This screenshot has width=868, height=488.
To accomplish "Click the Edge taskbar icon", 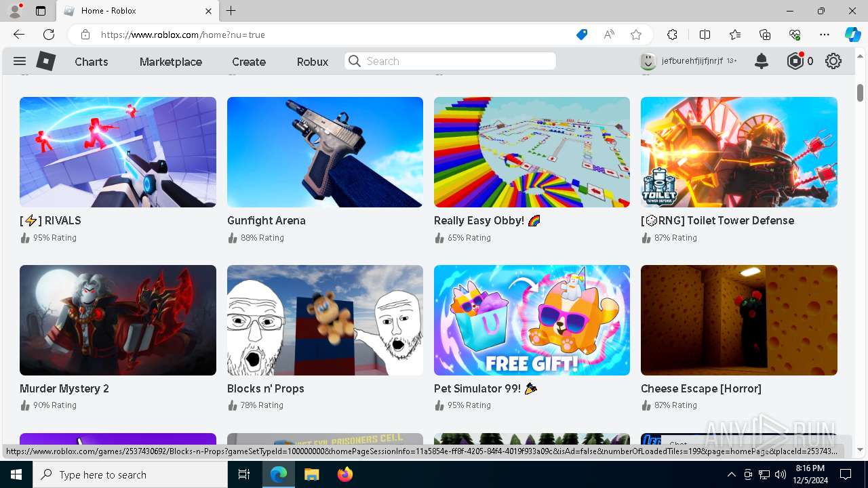I will pyautogui.click(x=279, y=474).
